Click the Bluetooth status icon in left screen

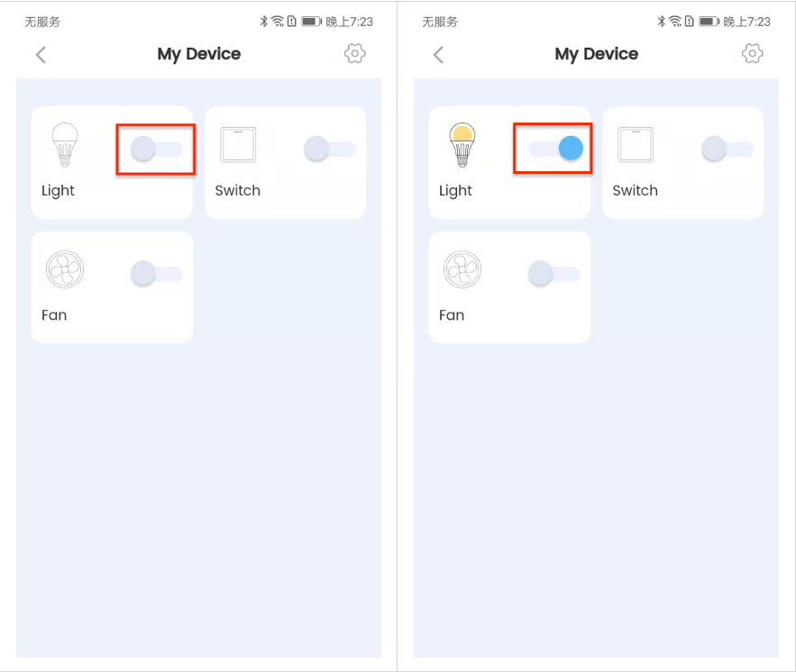[263, 22]
